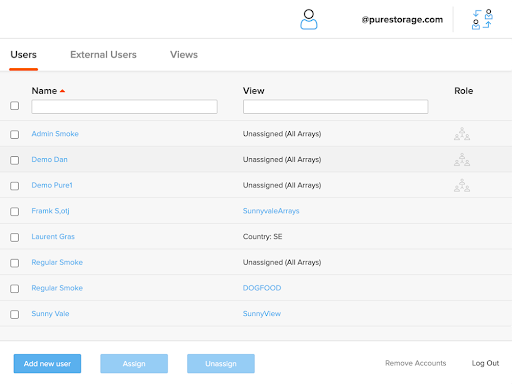
Task: Click the role icon in Demo Dan row
Action: 462,159
